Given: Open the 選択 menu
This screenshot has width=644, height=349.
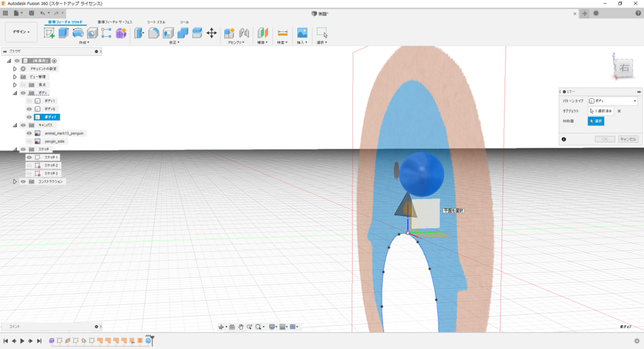Looking at the screenshot, I should 321,42.
